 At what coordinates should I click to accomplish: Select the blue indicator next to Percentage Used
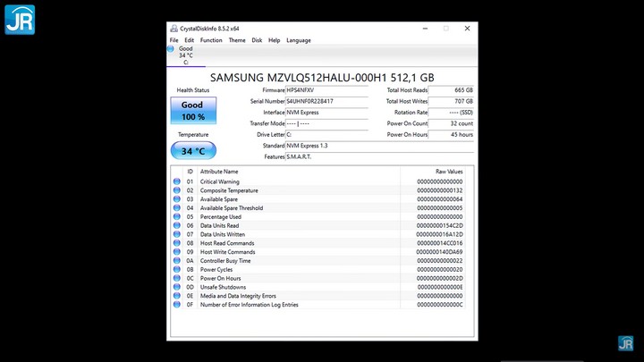coord(177,217)
